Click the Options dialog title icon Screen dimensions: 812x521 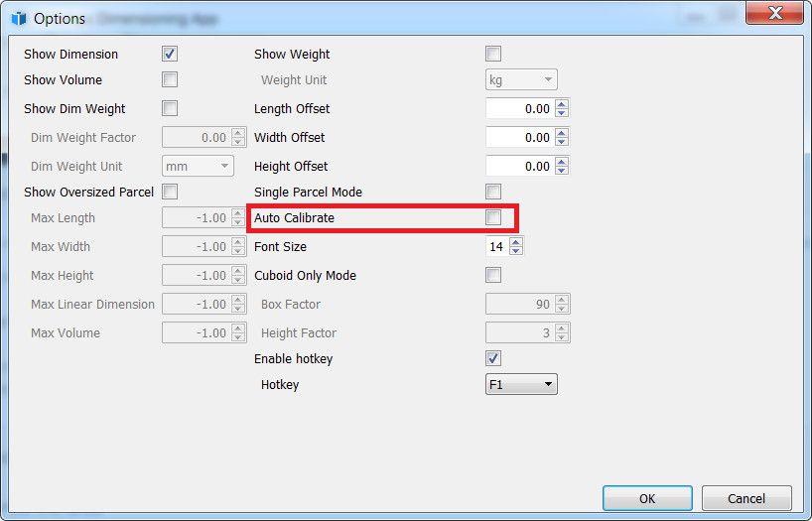tap(19, 18)
